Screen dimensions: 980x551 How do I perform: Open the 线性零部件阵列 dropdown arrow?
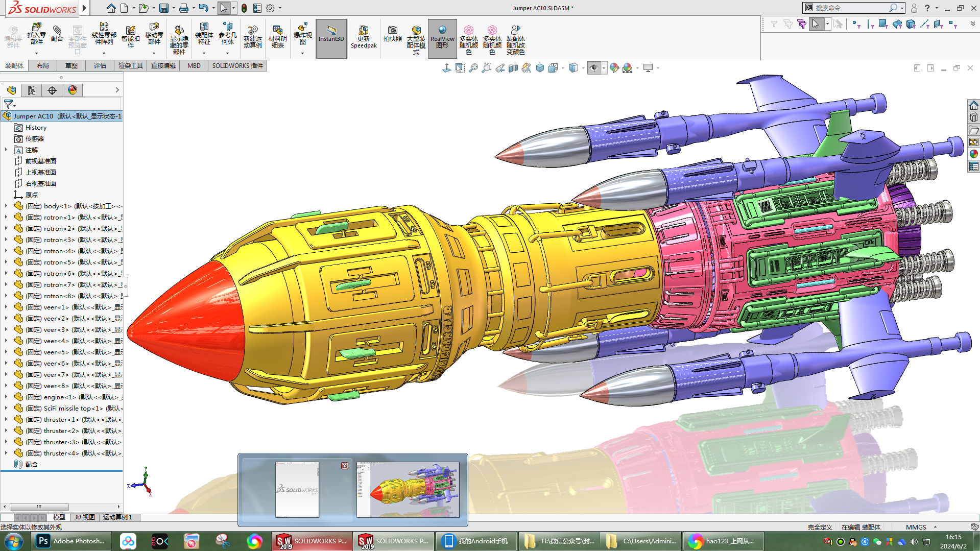(104, 53)
